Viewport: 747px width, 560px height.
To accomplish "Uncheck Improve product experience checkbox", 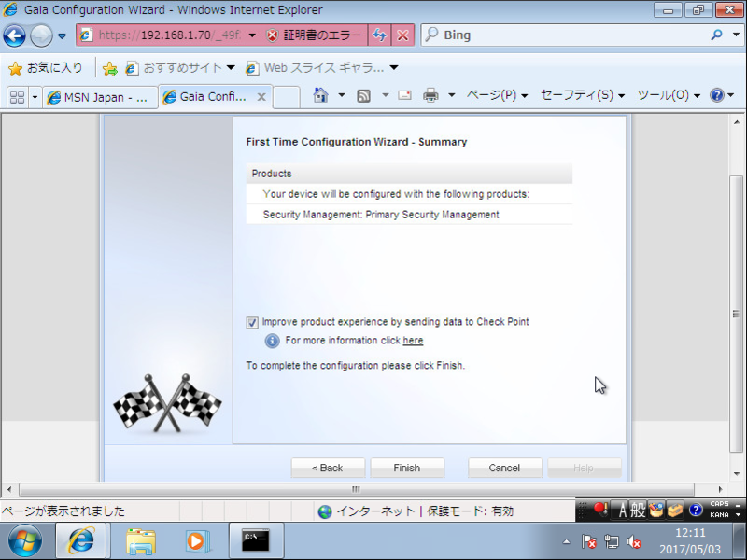I will coord(252,322).
